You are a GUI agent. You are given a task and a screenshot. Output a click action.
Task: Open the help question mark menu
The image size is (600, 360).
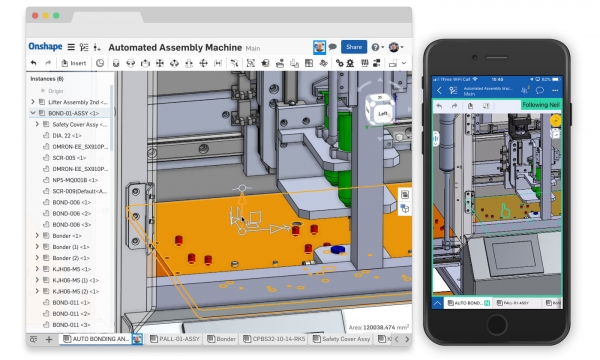(377, 47)
